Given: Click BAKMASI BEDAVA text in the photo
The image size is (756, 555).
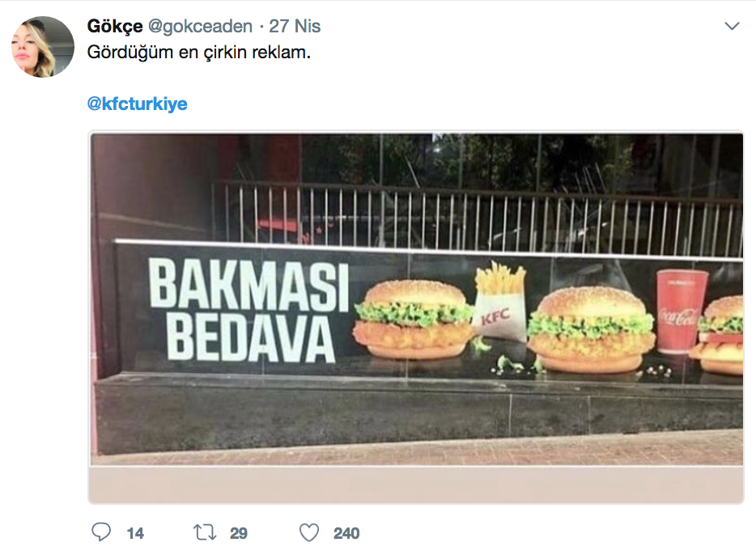Looking at the screenshot, I should pyautogui.click(x=248, y=310).
